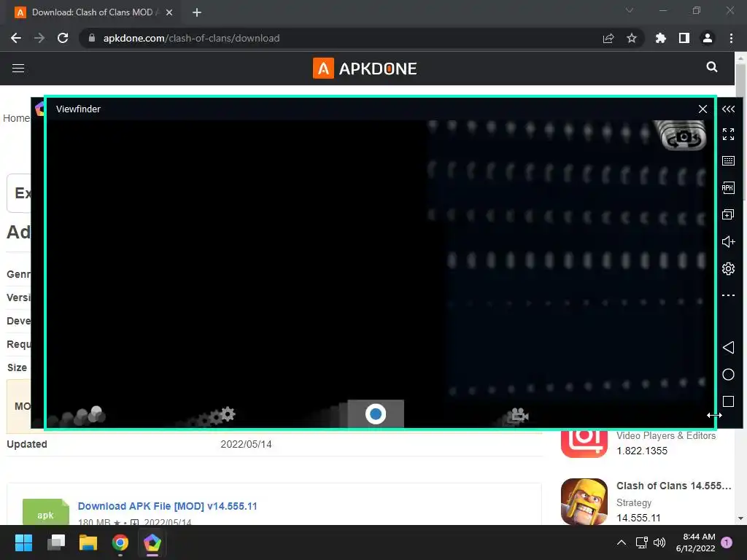Screen dimensions: 747x560
Task: Increase emulator volume
Action: pos(728,241)
